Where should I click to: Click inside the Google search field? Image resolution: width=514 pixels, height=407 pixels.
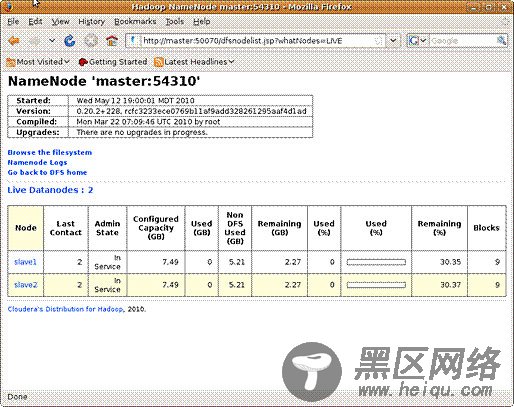pos(463,41)
